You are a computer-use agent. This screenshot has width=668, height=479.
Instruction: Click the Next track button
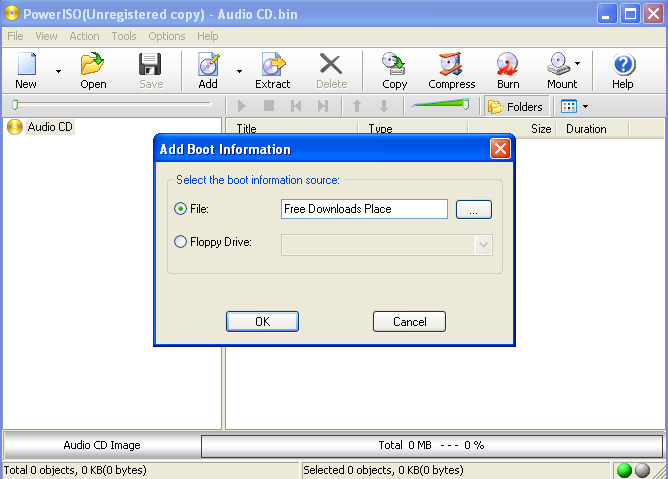(323, 106)
